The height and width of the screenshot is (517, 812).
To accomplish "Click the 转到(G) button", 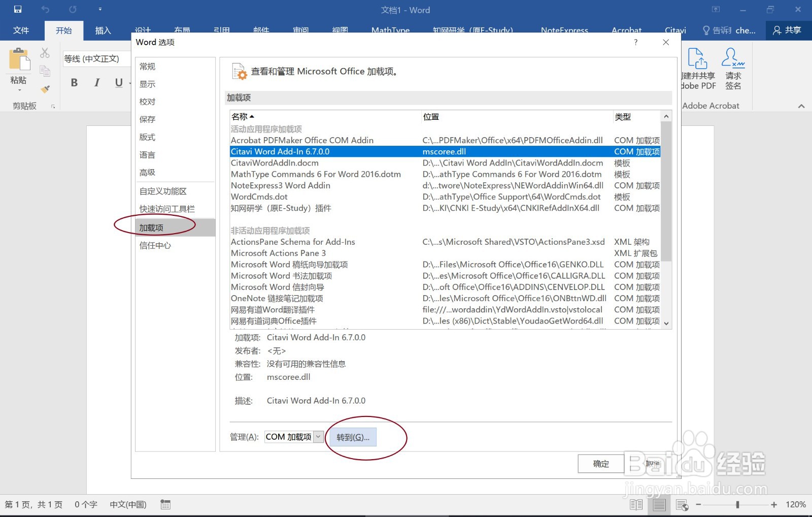I will point(353,437).
